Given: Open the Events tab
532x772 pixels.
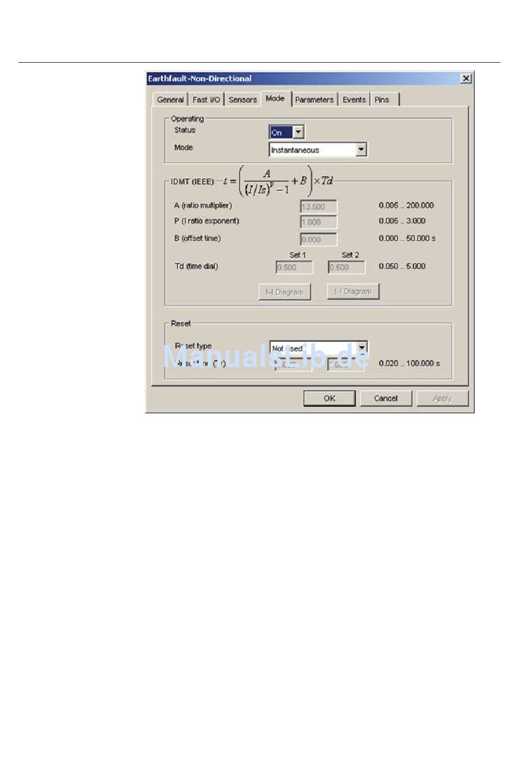Looking at the screenshot, I should click(x=354, y=100).
